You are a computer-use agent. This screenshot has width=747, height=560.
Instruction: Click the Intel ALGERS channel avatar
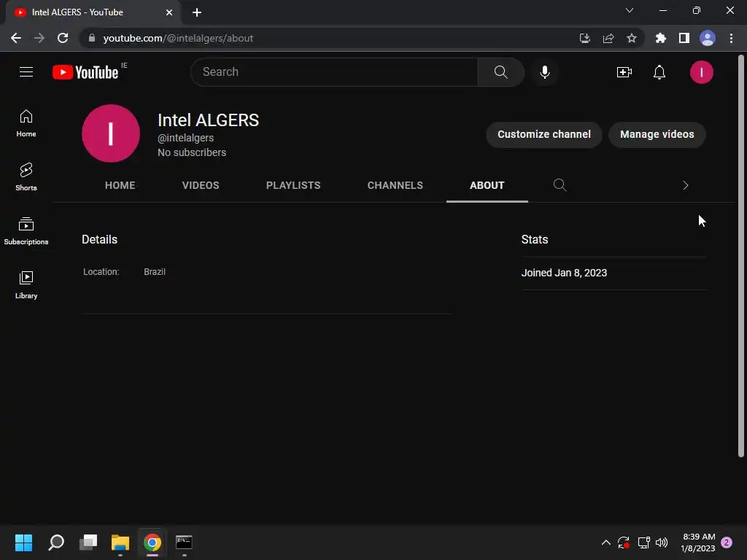point(111,133)
